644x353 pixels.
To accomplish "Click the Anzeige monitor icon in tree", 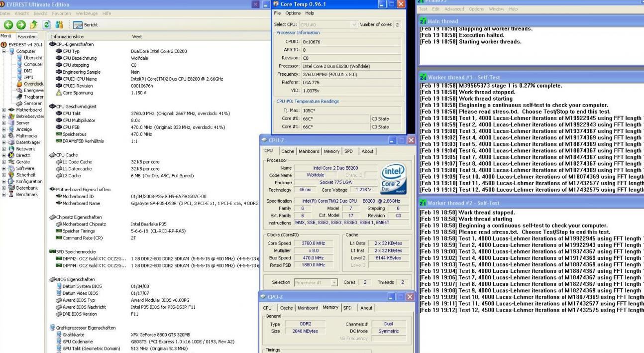I will coord(12,129).
